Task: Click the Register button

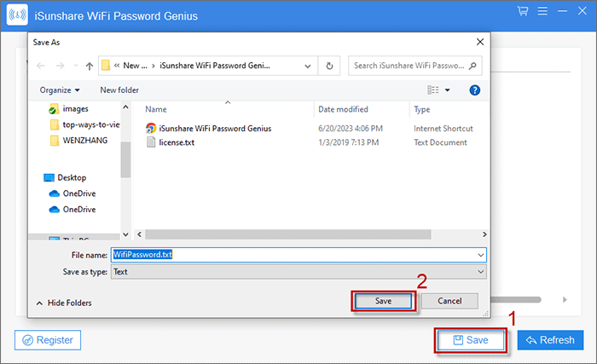Action: point(48,340)
